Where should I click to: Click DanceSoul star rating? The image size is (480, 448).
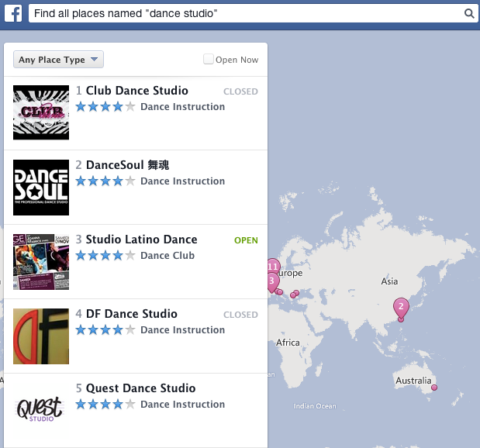click(x=105, y=181)
